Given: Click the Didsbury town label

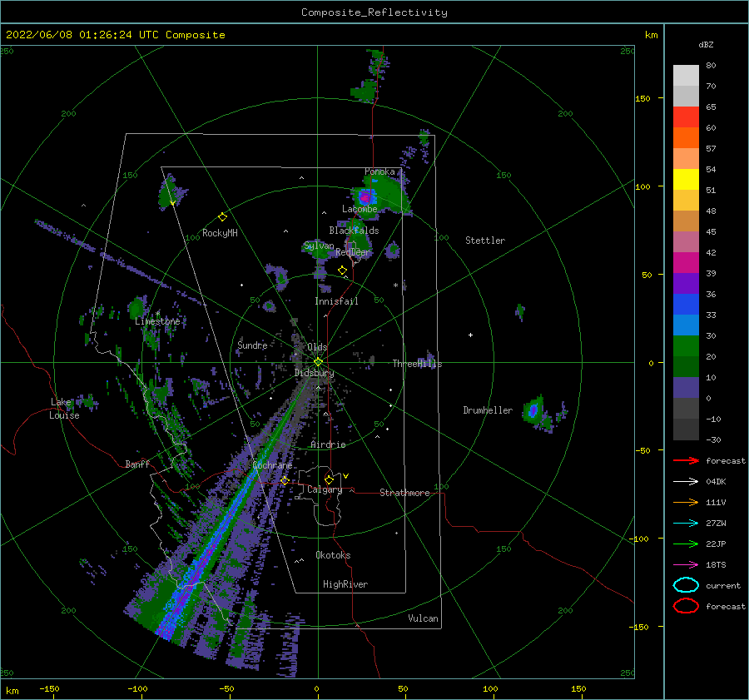Looking at the screenshot, I should [x=315, y=373].
